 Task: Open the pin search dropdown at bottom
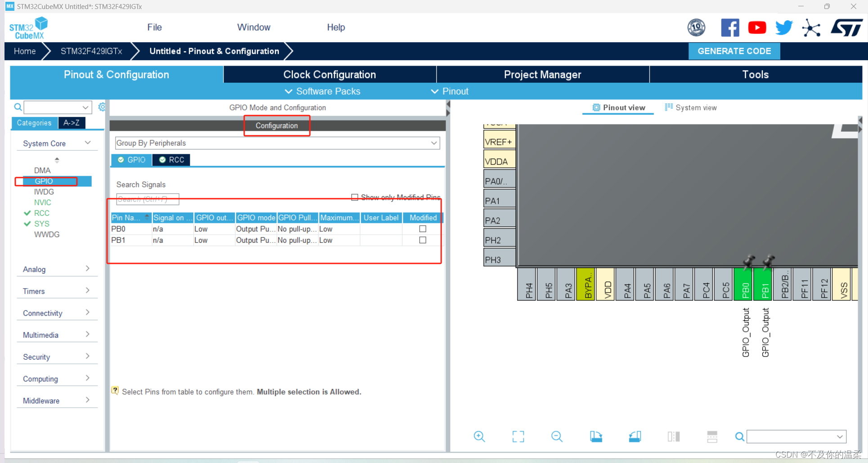[x=840, y=436]
